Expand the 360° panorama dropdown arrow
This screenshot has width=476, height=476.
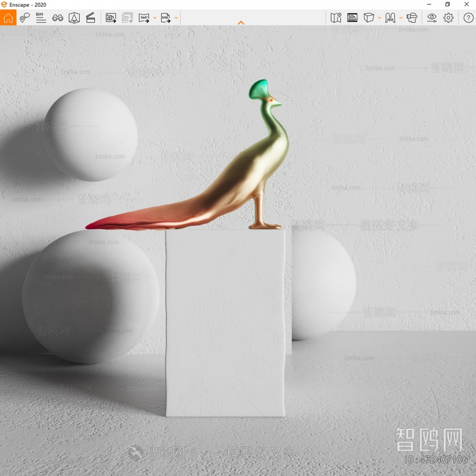click(x=155, y=18)
